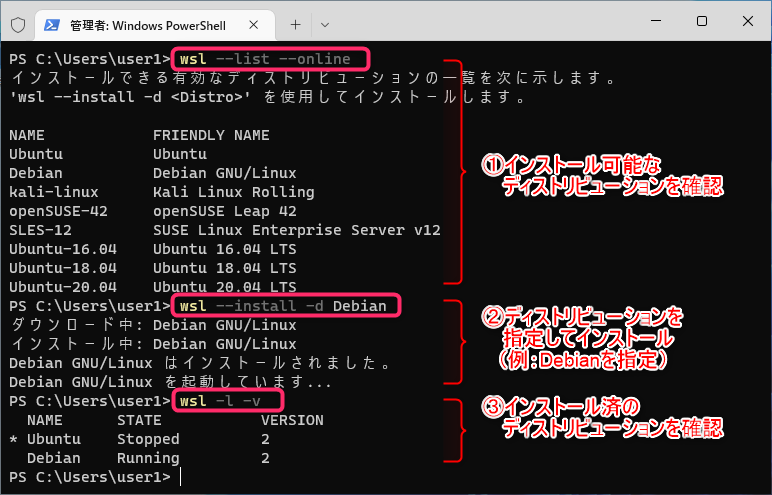This screenshot has width=772, height=495.
Task: Click the 'Ubuntu-20.04' distribution name
Action: click(x=63, y=287)
